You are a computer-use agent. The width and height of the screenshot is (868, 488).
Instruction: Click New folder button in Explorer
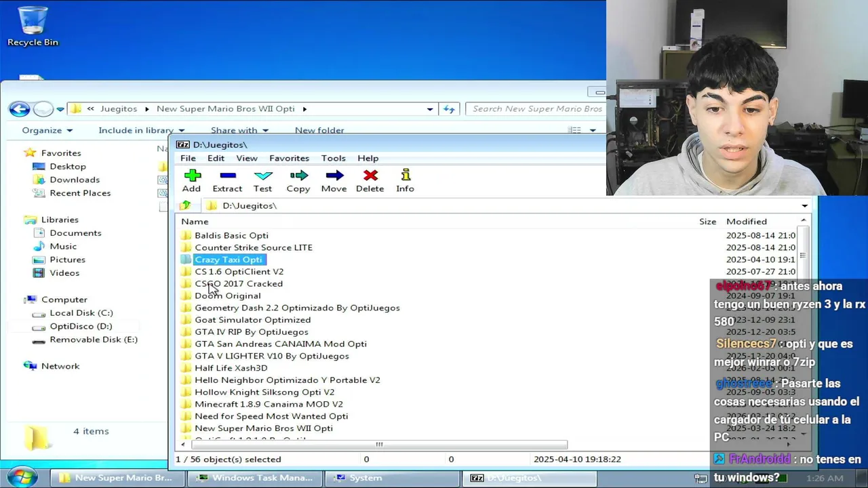[x=319, y=130]
